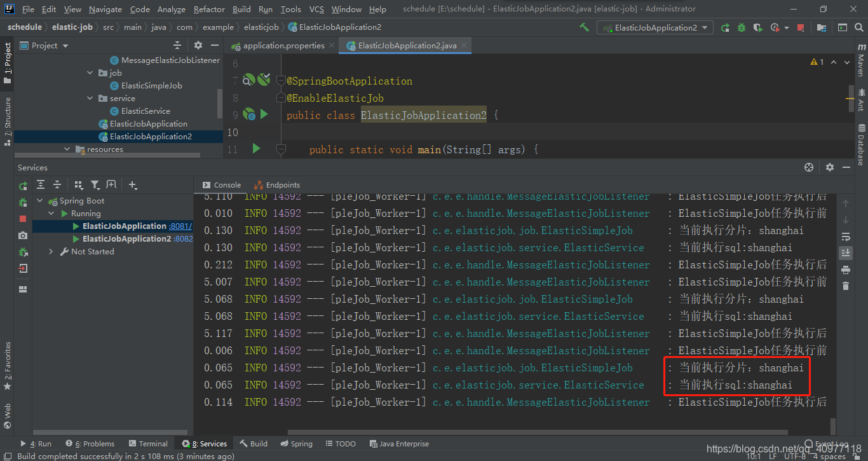This screenshot has width=868, height=461.
Task: Open the TODO tool window button
Action: pyautogui.click(x=341, y=444)
